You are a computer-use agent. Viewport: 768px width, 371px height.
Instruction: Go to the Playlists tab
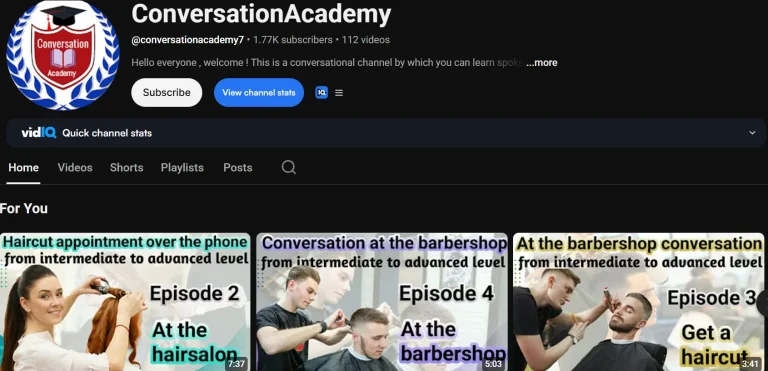pyautogui.click(x=182, y=168)
